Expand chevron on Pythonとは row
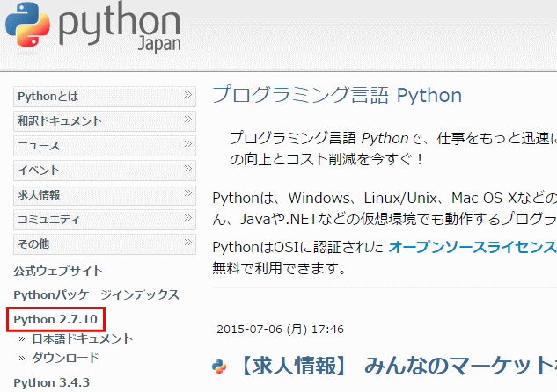 [188, 94]
